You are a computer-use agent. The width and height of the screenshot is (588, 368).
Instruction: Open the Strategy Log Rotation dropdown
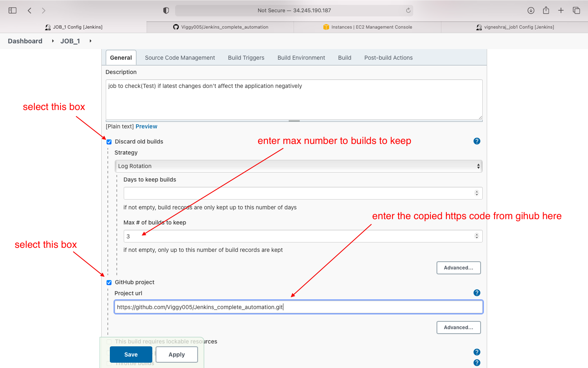tap(298, 166)
